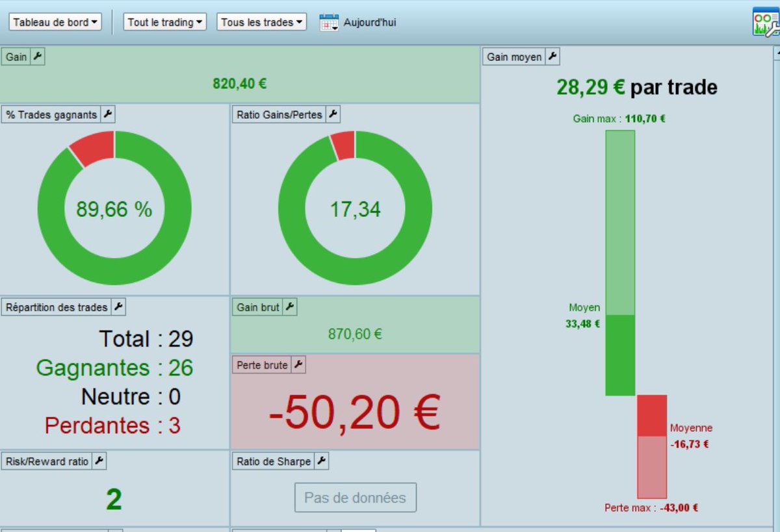
Task: Click the light red max loss bar
Action: click(652, 467)
